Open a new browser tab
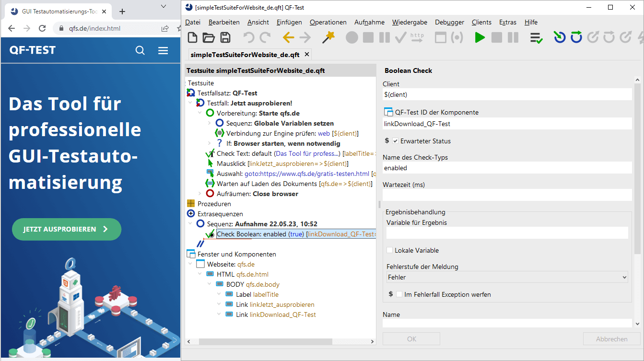644x361 pixels. point(122,11)
